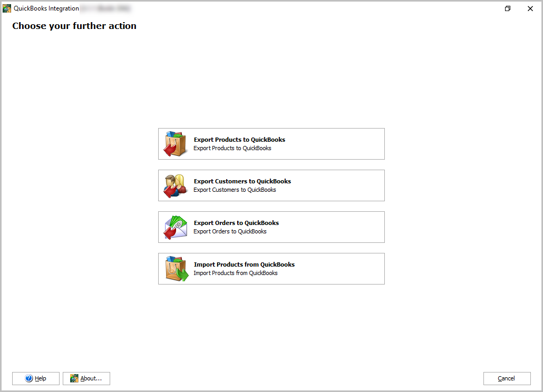Image resolution: width=543 pixels, height=392 pixels.
Task: Restore down the window
Action: click(x=508, y=8)
